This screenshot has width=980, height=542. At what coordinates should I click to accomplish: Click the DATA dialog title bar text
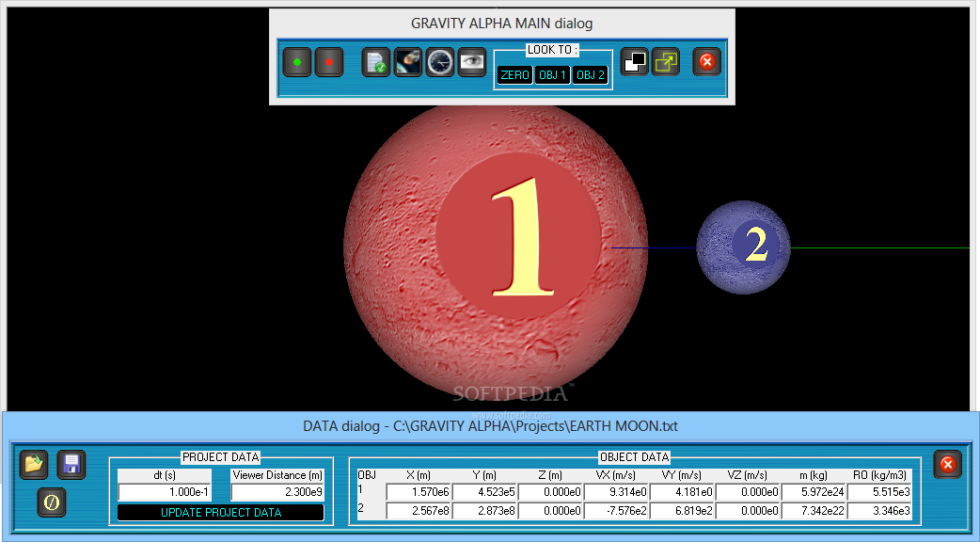(491, 426)
